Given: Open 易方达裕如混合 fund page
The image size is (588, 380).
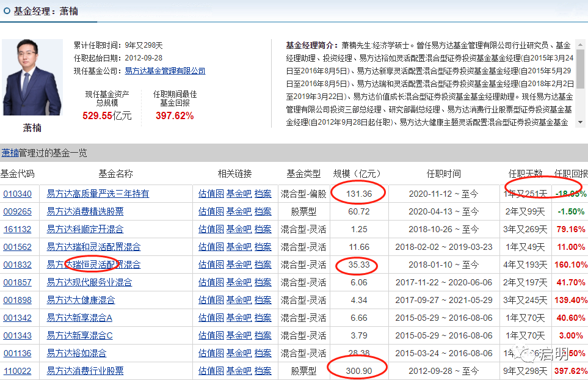Looking at the screenshot, I should tap(76, 353).
